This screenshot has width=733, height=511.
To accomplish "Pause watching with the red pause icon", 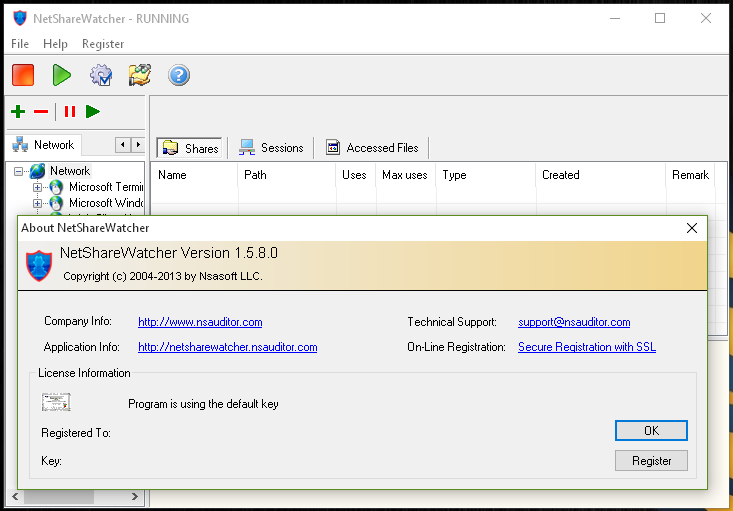I will 70,112.
